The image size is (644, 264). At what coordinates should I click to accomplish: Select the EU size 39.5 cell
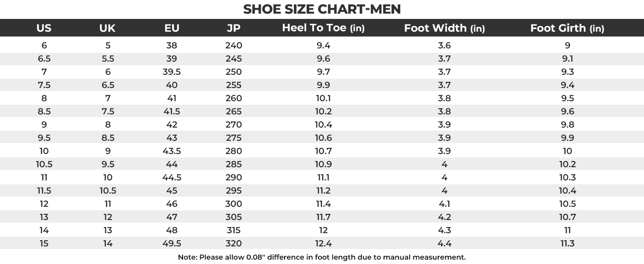tap(172, 72)
